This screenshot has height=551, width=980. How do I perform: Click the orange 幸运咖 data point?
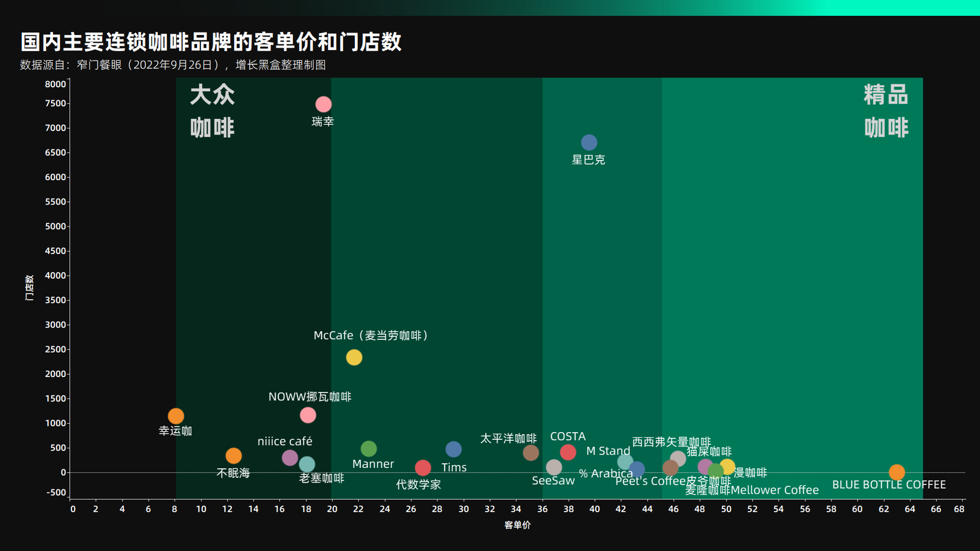pyautogui.click(x=176, y=416)
